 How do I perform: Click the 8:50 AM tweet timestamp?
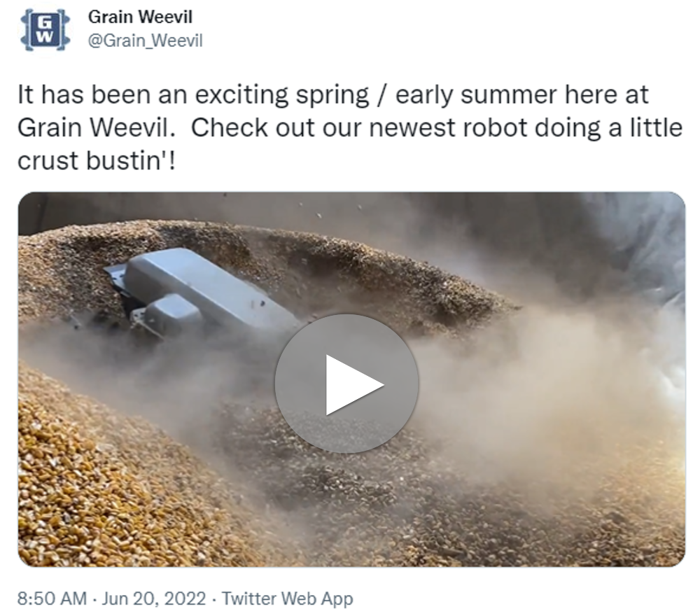click(x=52, y=598)
